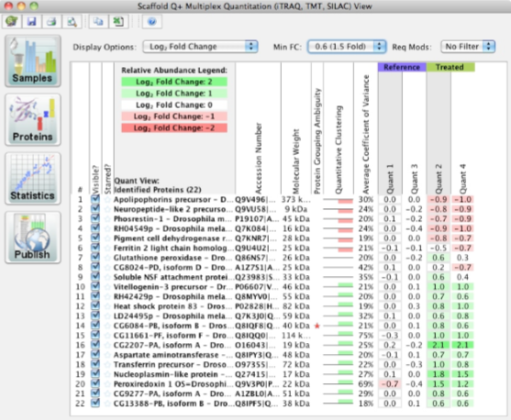
Task: Click the Save floppy disk icon
Action: click(31, 21)
